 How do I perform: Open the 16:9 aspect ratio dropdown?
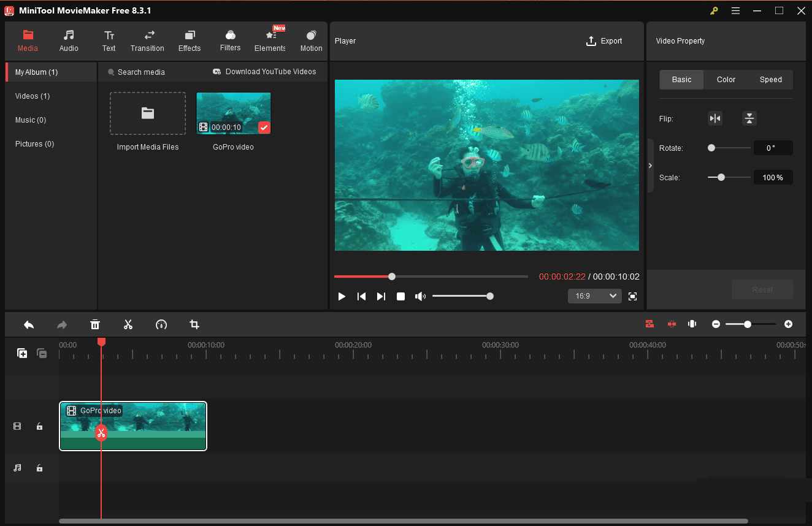pos(594,296)
